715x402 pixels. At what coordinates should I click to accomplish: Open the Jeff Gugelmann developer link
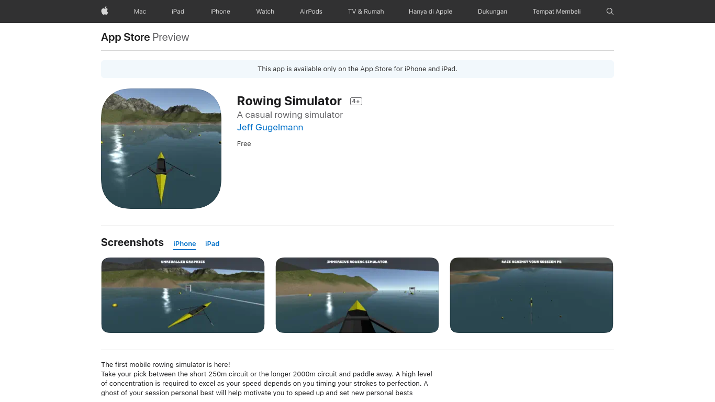point(270,127)
